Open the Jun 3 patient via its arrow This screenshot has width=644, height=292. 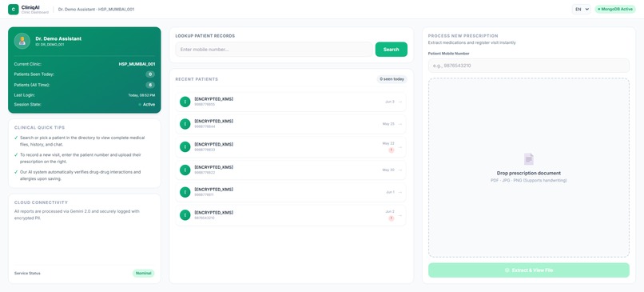click(x=400, y=102)
